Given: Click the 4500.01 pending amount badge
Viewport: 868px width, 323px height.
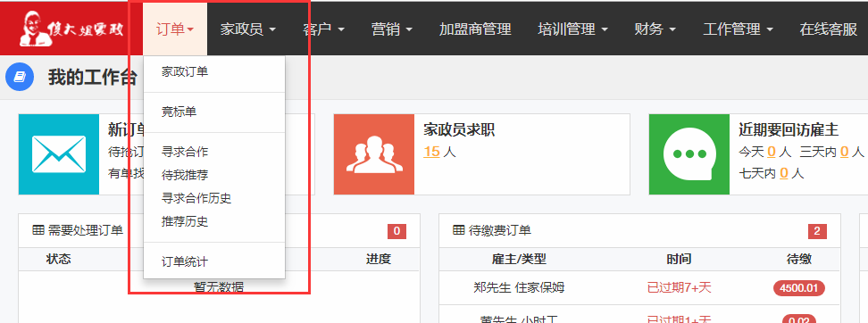Looking at the screenshot, I should coord(799,288).
